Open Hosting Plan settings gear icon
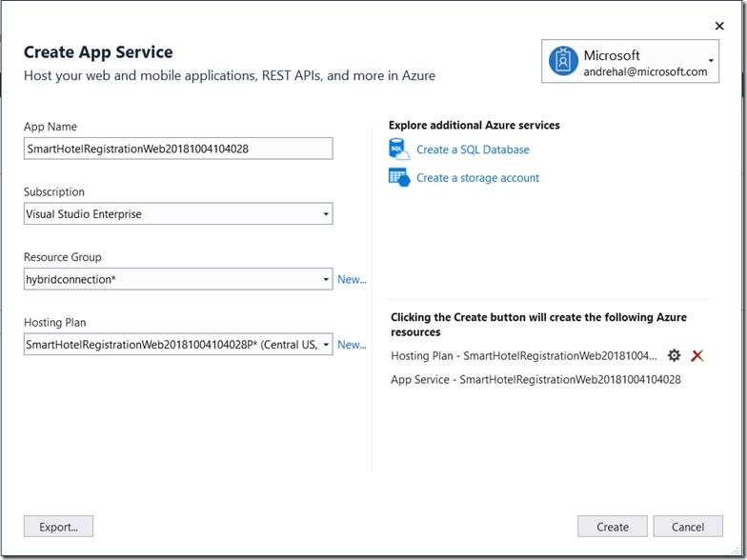The width and height of the screenshot is (747, 560). pyautogui.click(x=675, y=355)
